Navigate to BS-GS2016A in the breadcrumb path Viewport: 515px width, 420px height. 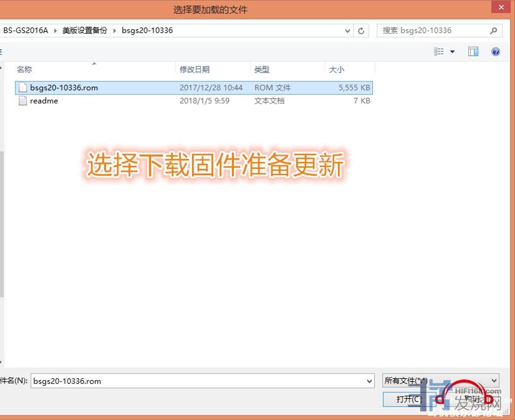(26, 31)
